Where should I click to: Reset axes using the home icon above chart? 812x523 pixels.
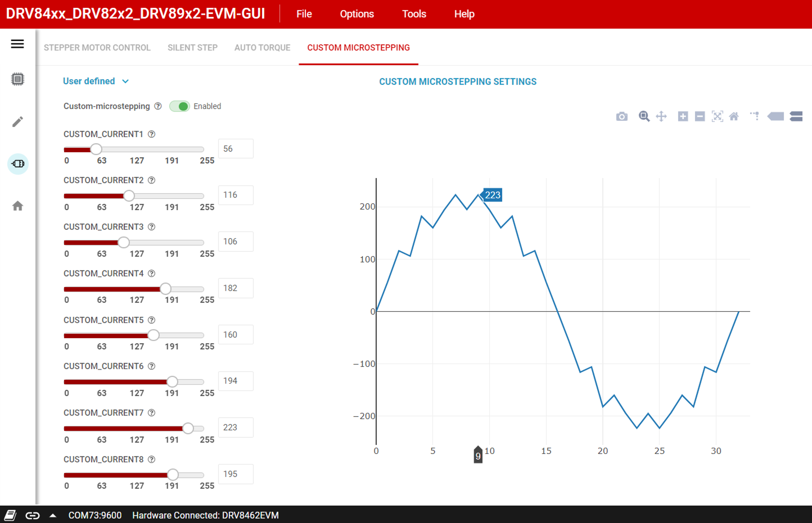734,116
